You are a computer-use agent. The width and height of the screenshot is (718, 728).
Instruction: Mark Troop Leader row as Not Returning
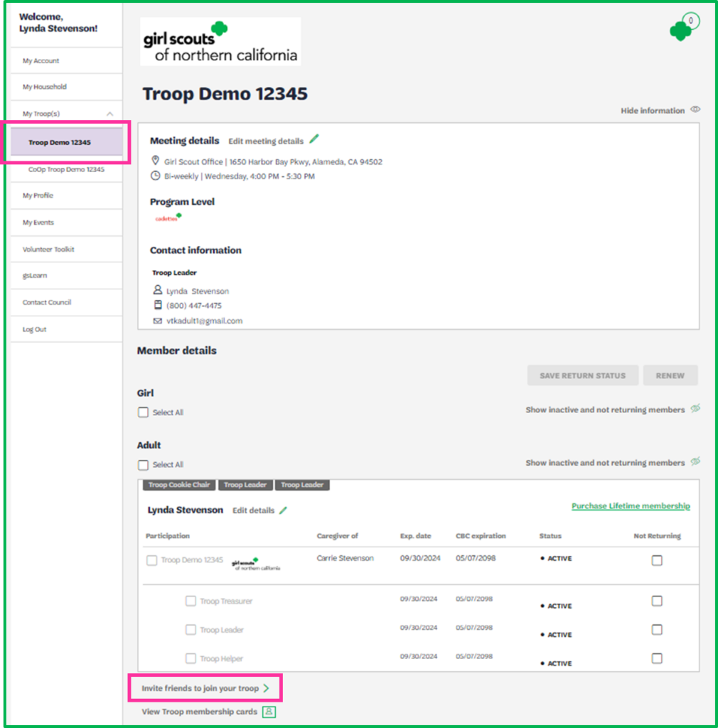(657, 630)
